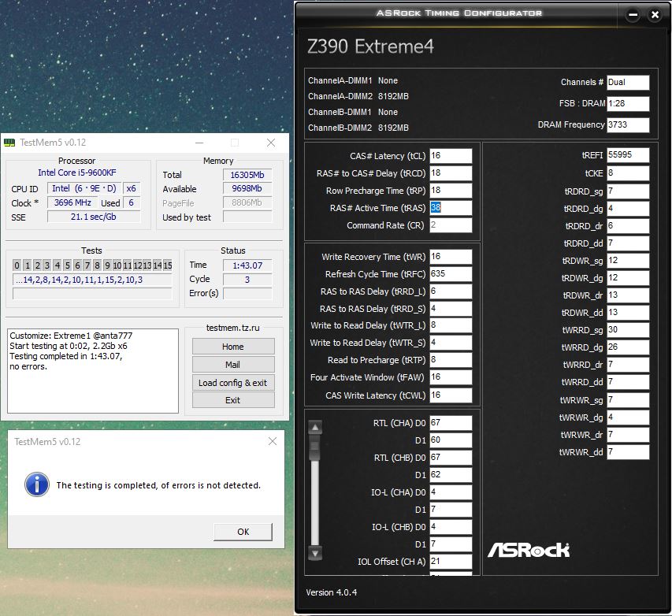Viewport: 672px width, 616px height.
Task: Click the Home button in TestMem5
Action: (233, 347)
